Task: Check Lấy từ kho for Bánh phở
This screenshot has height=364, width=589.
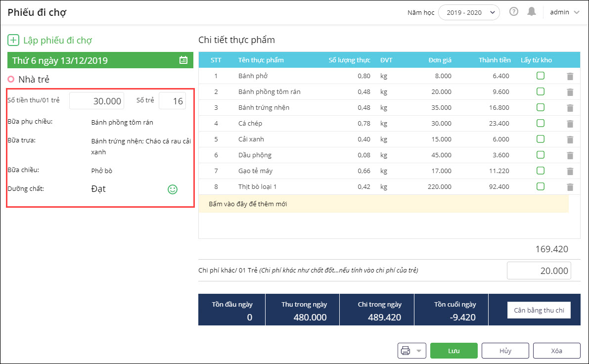Action: [x=540, y=76]
